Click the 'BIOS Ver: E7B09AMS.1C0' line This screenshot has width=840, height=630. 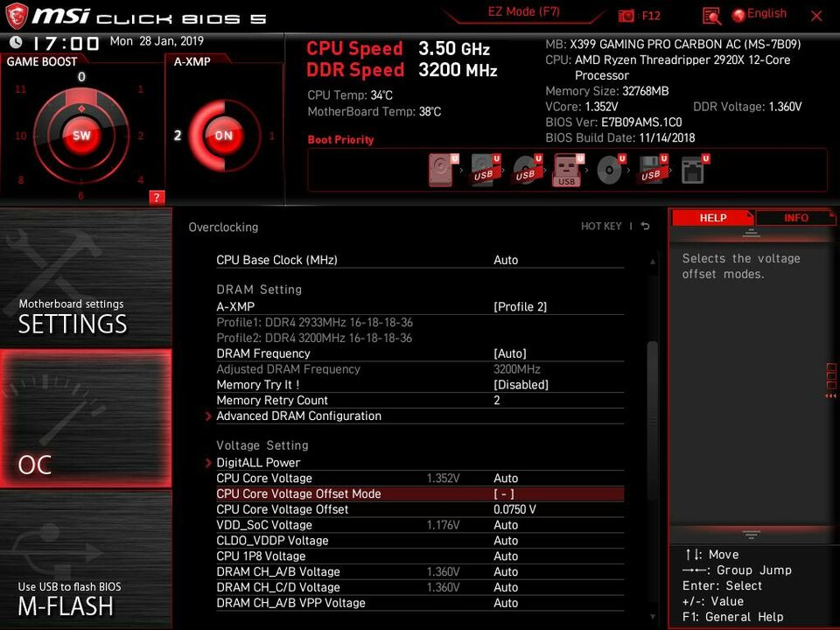click(614, 122)
